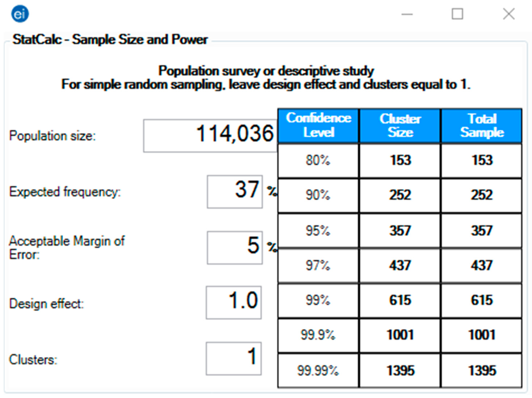The height and width of the screenshot is (398, 532).
Task: Click the Clusters input field
Action: (x=234, y=358)
